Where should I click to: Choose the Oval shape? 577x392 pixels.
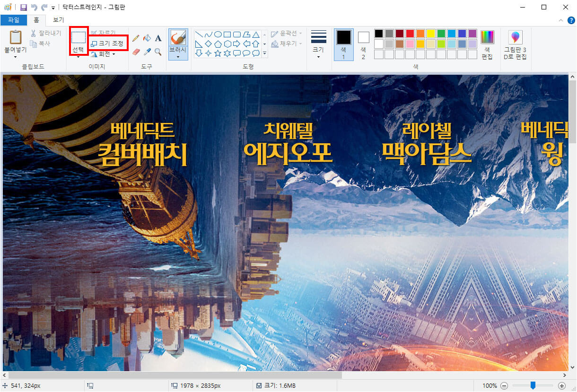click(218, 35)
